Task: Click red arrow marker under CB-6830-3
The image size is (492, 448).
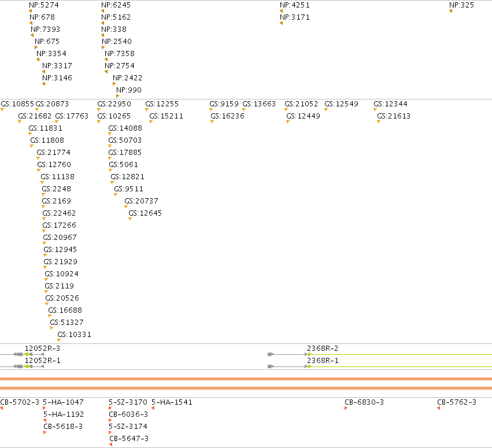Action: click(346, 408)
